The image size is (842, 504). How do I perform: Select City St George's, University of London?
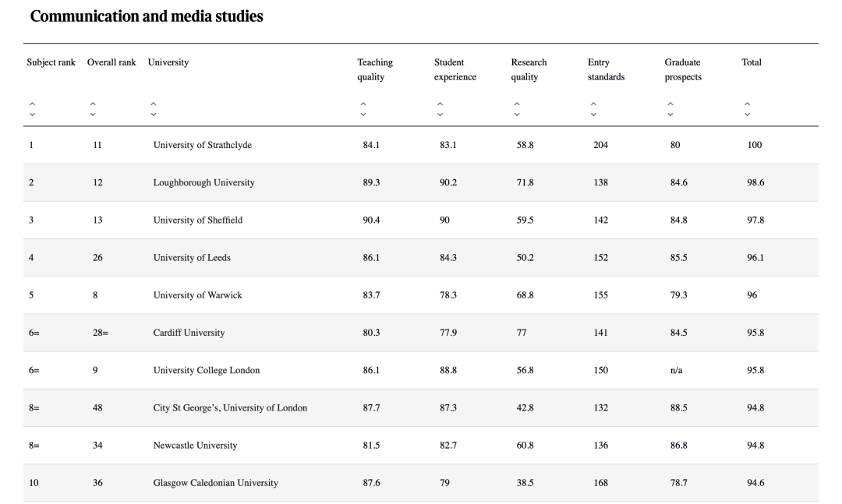click(x=230, y=407)
